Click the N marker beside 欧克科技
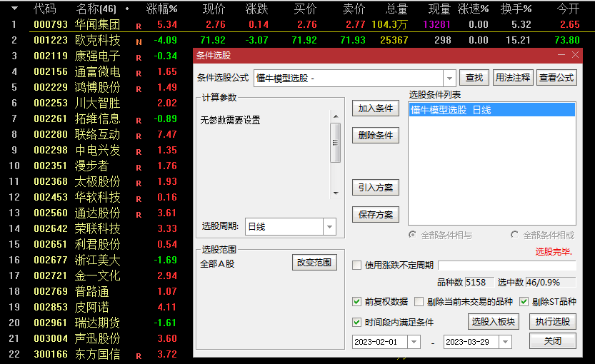This screenshot has width=595, height=364. [139, 42]
